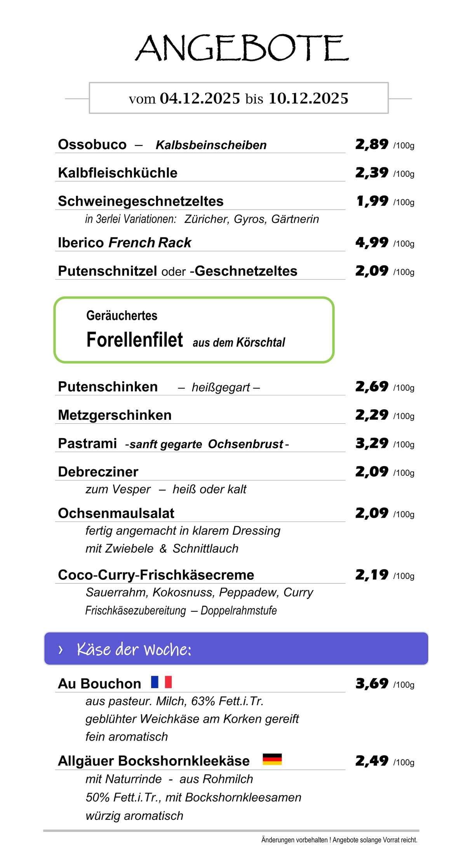Choose the Schweinegeschnetzeltes entry
Screen dimensions: 466x868
(141, 201)
